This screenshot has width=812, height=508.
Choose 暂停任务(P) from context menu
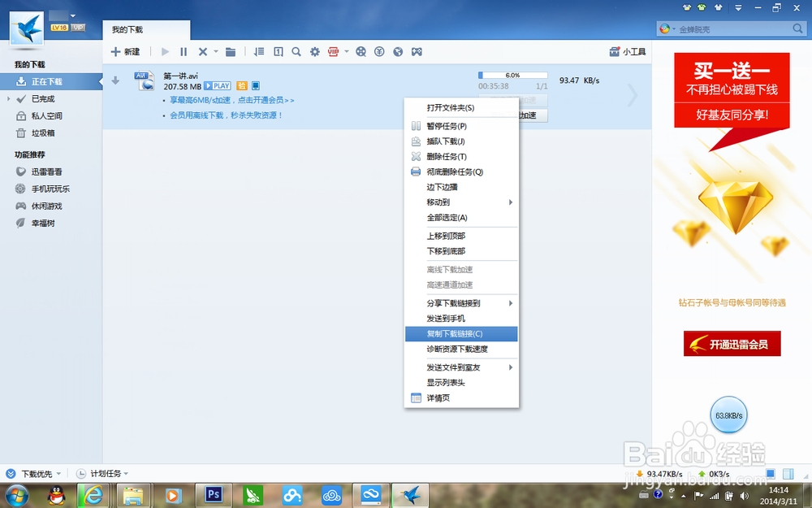click(x=461, y=126)
